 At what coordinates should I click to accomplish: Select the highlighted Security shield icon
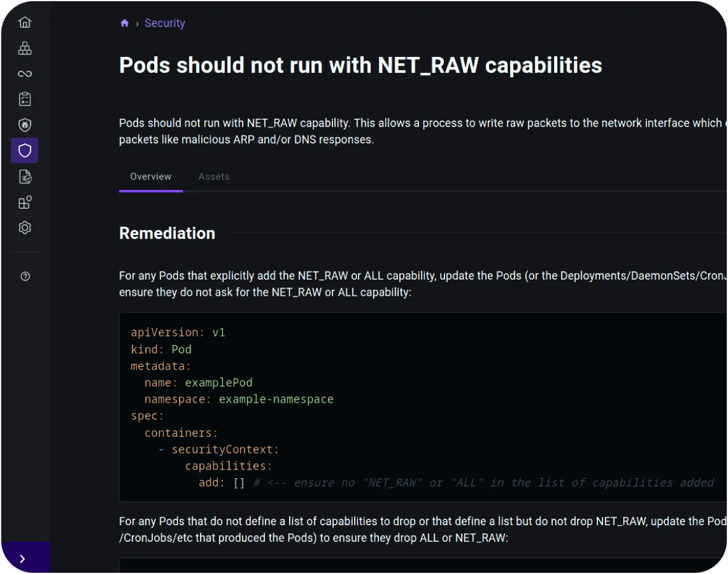[25, 150]
